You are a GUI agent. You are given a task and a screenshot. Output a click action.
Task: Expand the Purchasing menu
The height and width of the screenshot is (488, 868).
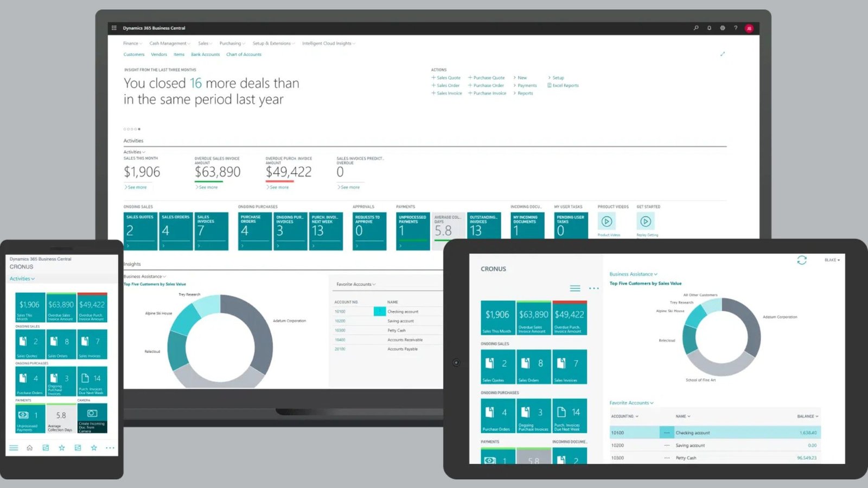[x=232, y=43]
